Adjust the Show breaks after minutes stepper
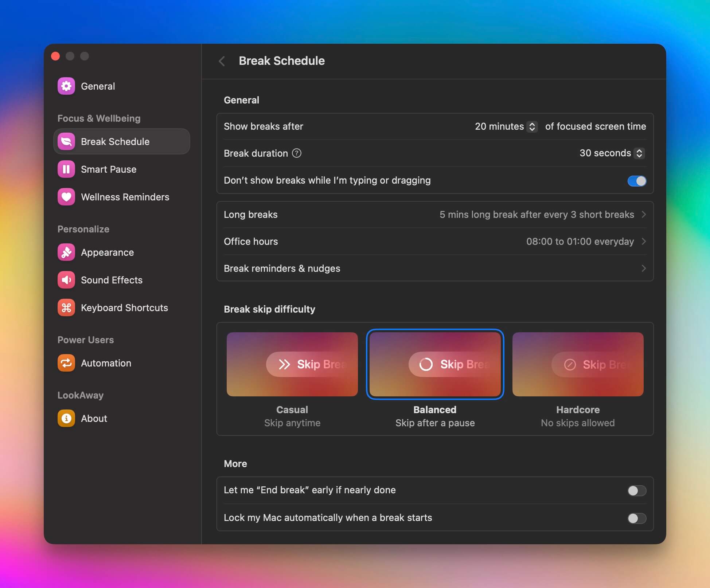Viewport: 710px width, 588px height. click(x=532, y=126)
